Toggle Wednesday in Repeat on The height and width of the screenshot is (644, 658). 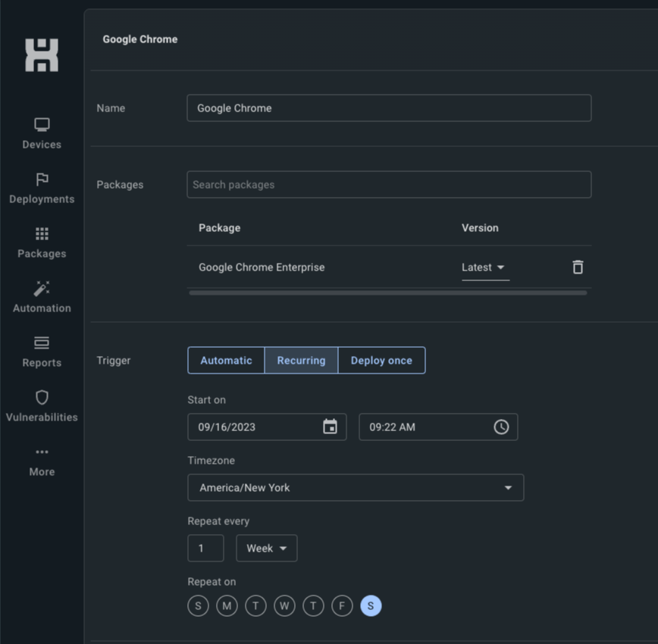284,606
